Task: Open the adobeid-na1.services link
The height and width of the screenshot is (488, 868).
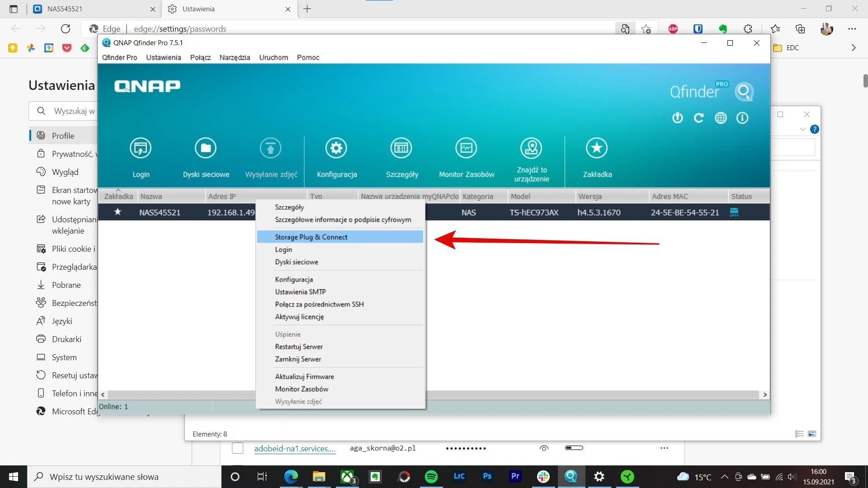Action: (295, 448)
